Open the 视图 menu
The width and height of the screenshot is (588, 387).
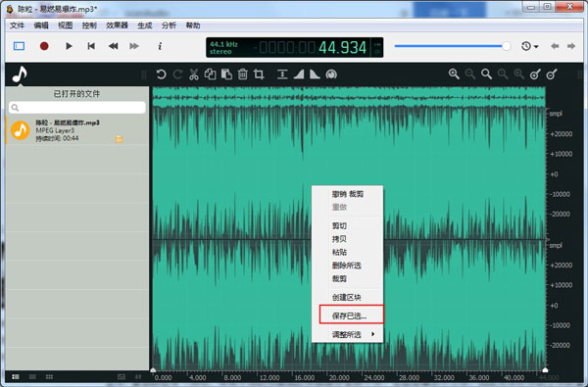pos(65,25)
